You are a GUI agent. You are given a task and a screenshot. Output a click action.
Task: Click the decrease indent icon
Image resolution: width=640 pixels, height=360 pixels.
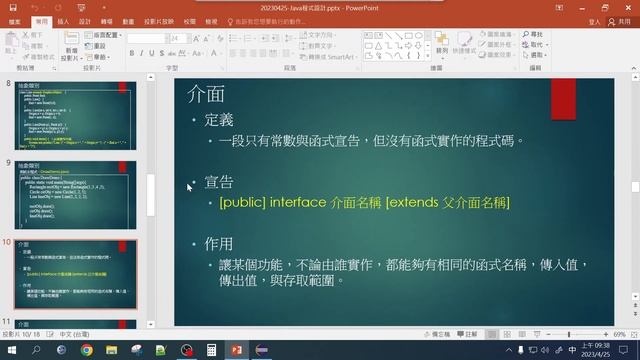pos(264,38)
